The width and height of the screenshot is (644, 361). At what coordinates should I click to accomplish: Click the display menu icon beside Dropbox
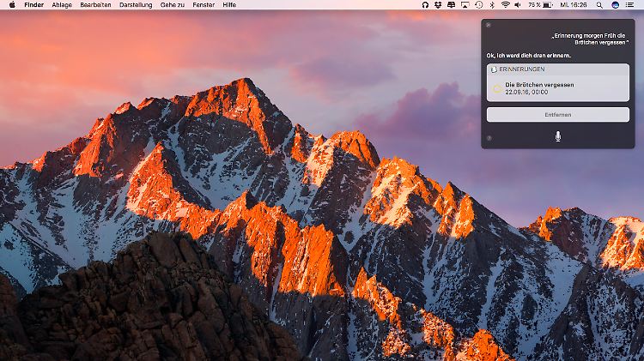pyautogui.click(x=452, y=5)
